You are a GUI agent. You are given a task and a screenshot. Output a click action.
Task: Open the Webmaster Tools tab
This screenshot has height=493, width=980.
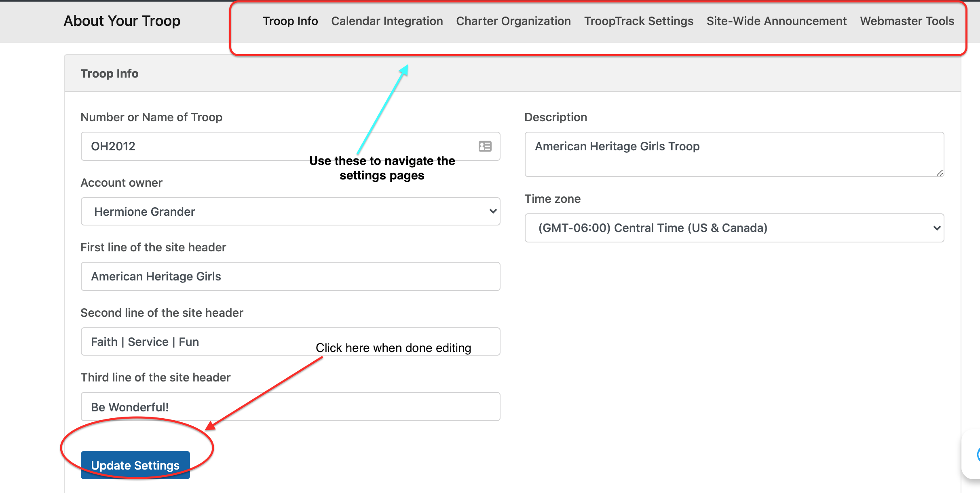coord(907,21)
